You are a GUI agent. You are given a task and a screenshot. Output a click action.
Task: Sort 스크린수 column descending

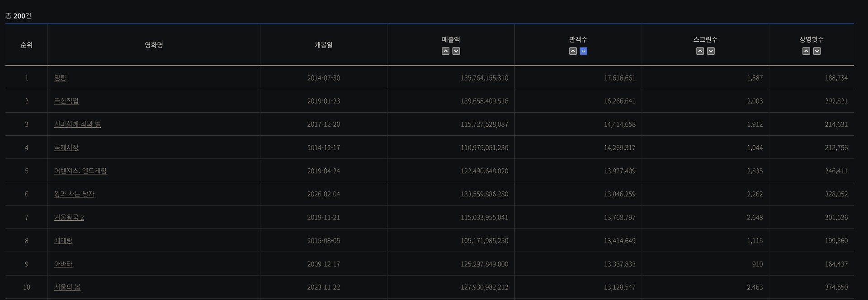711,51
